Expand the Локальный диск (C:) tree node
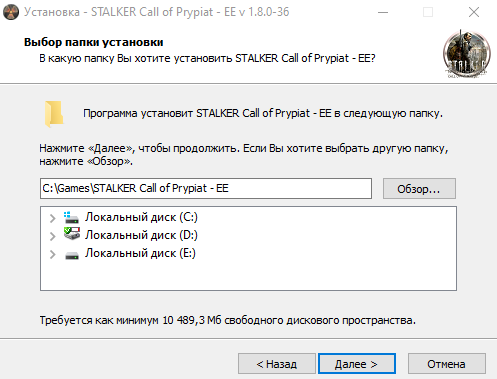 (x=52, y=218)
